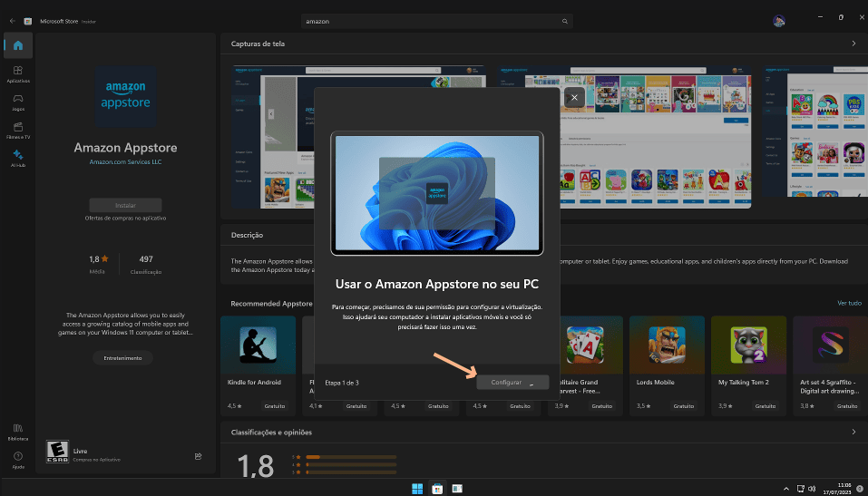Click the 5-star rating bar

click(x=352, y=457)
